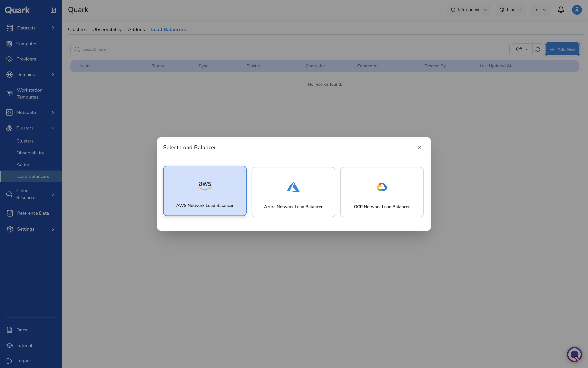Focus the Search here field
The height and width of the screenshot is (368, 588).
coord(290,49)
